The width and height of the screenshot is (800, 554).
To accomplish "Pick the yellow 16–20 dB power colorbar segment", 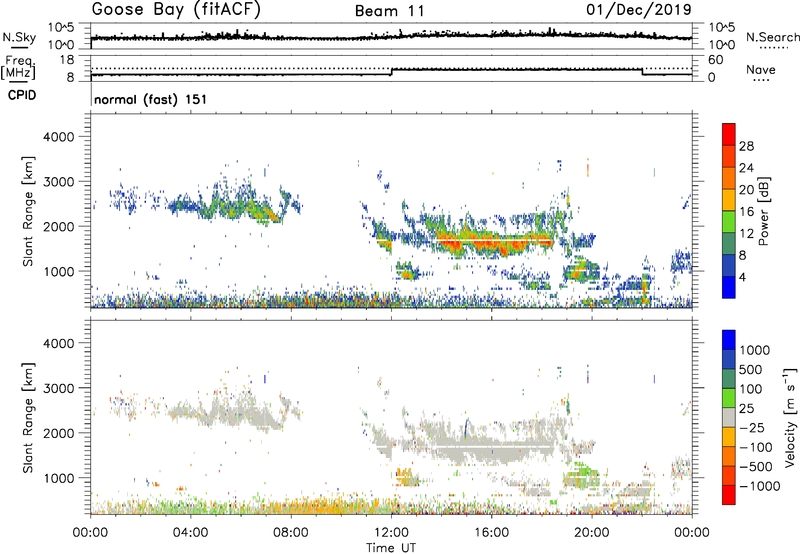I will pyautogui.click(x=729, y=199).
